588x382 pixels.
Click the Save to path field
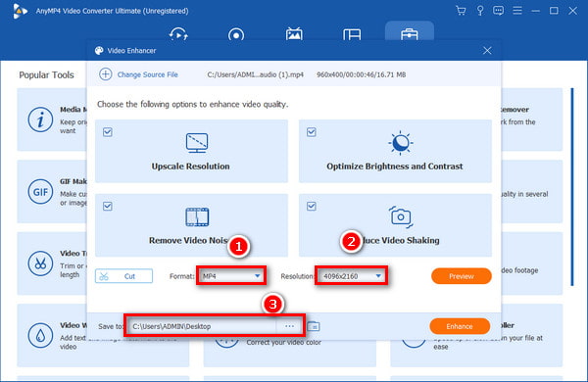click(x=203, y=326)
